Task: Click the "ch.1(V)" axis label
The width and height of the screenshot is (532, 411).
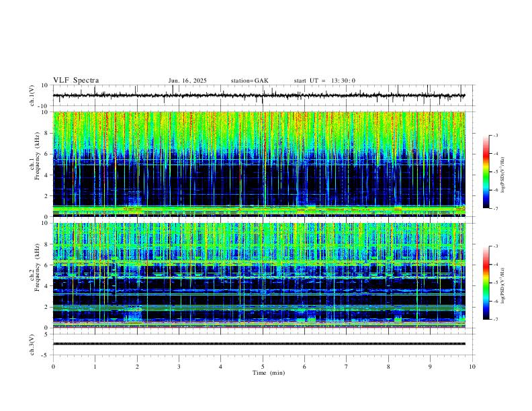Action: pyautogui.click(x=32, y=95)
